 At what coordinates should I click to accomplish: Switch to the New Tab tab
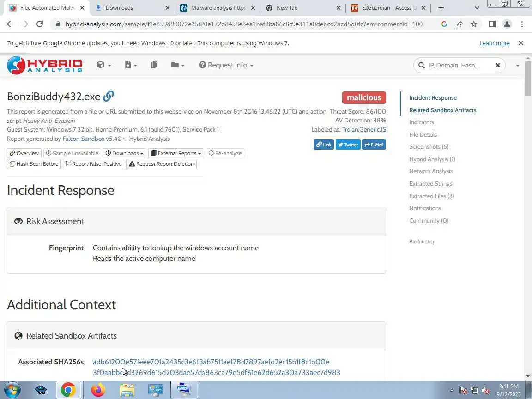coord(303,8)
